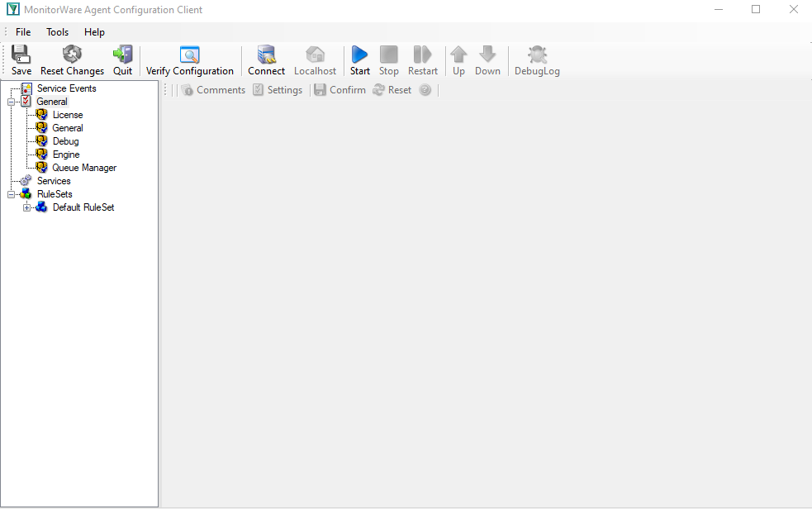Click the Confirm button

tap(340, 90)
